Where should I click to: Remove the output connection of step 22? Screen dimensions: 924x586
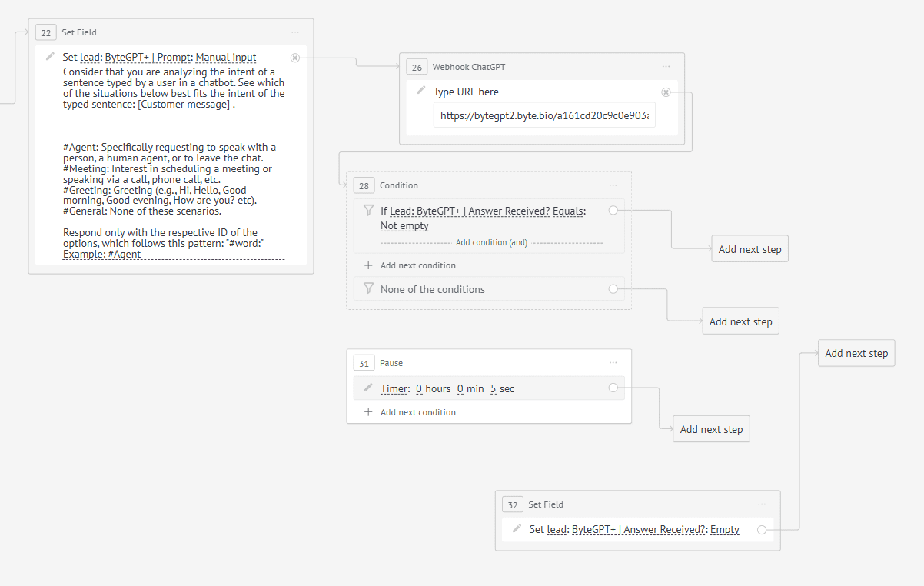tap(294, 58)
